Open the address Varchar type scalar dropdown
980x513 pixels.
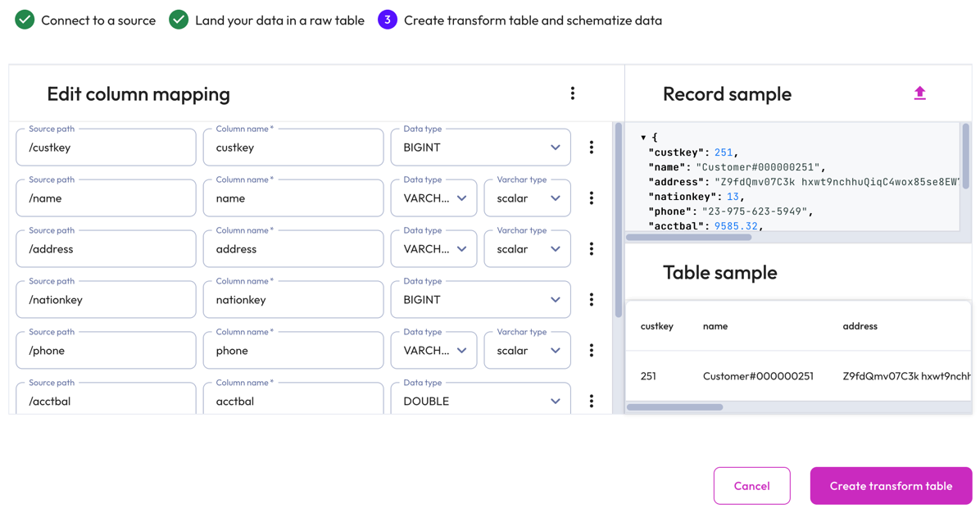528,248
